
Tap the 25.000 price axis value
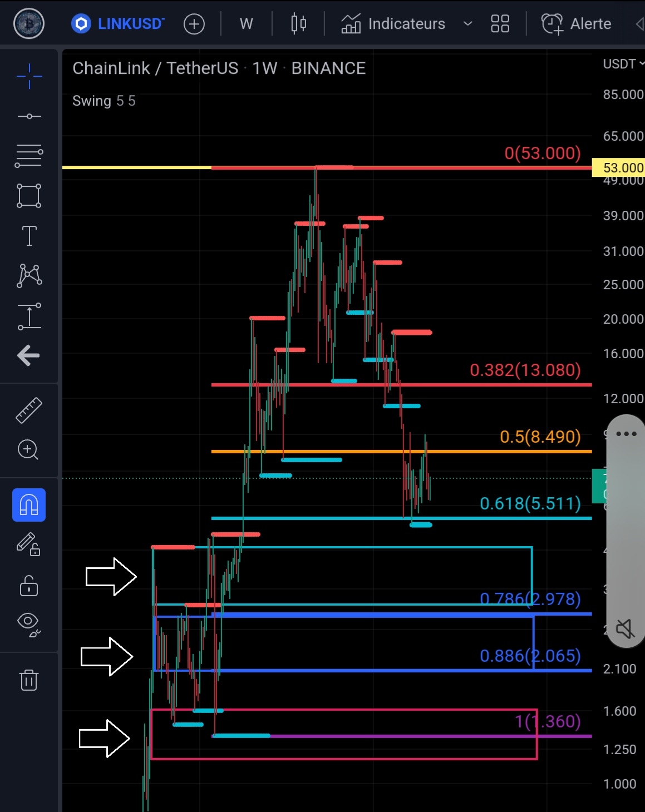point(623,285)
